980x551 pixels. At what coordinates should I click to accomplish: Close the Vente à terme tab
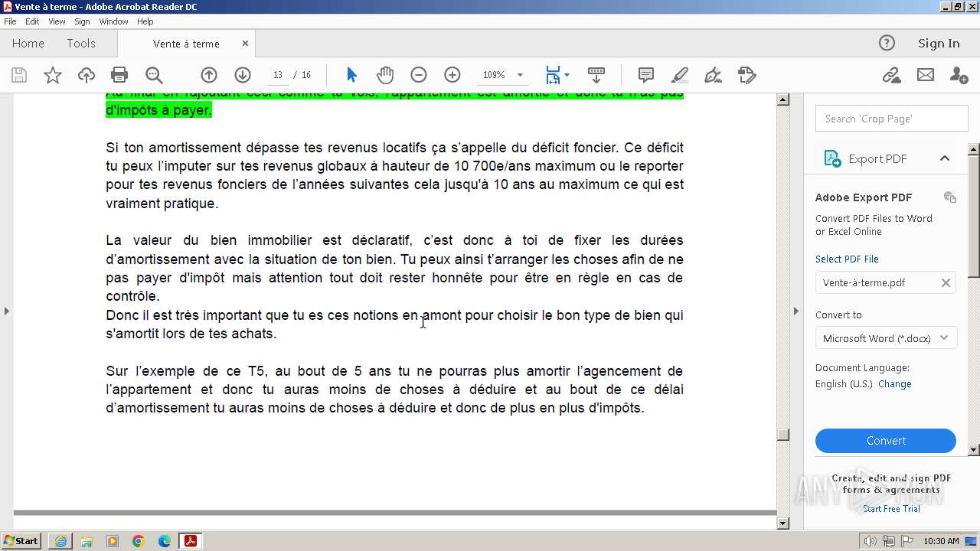(245, 44)
